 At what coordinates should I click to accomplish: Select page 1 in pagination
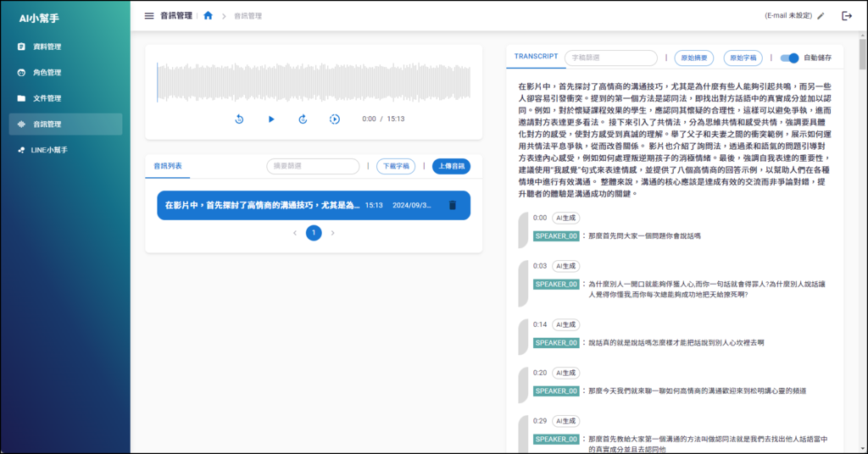tap(314, 233)
